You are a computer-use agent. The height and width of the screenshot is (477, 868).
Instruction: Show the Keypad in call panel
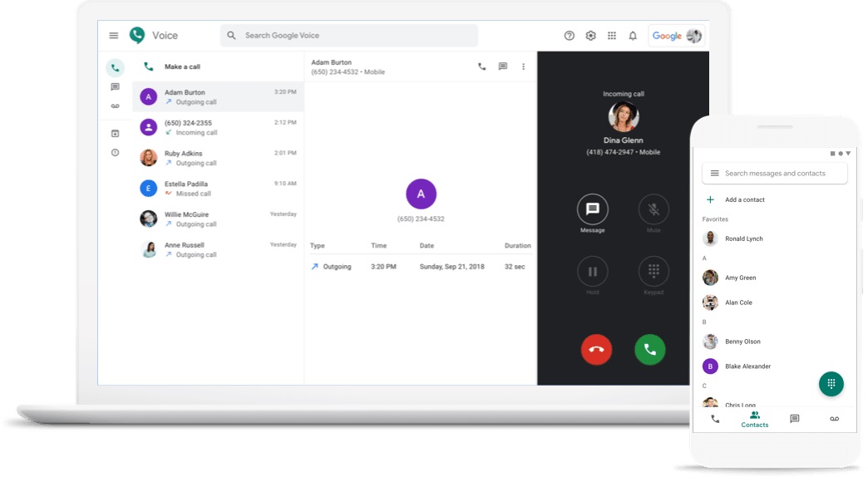click(653, 272)
